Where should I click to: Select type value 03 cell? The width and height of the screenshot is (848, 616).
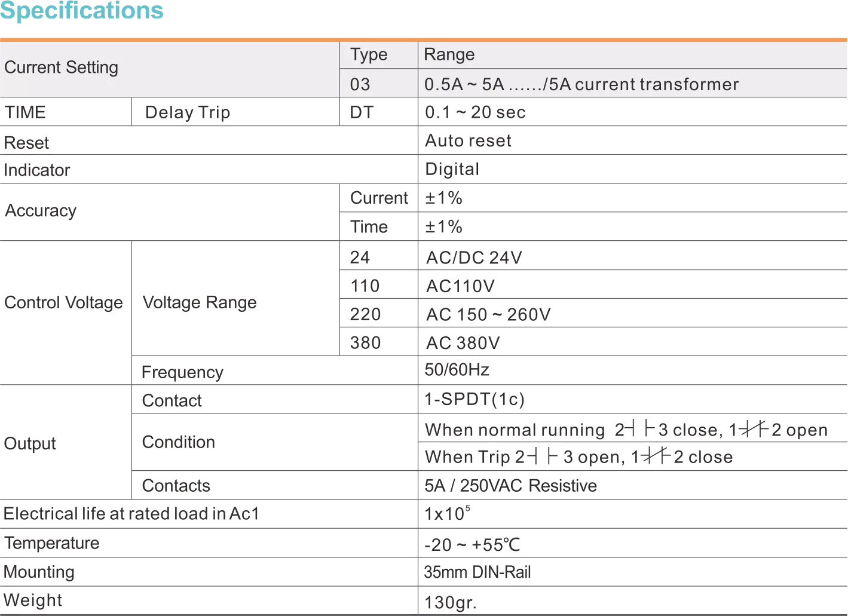point(360,84)
